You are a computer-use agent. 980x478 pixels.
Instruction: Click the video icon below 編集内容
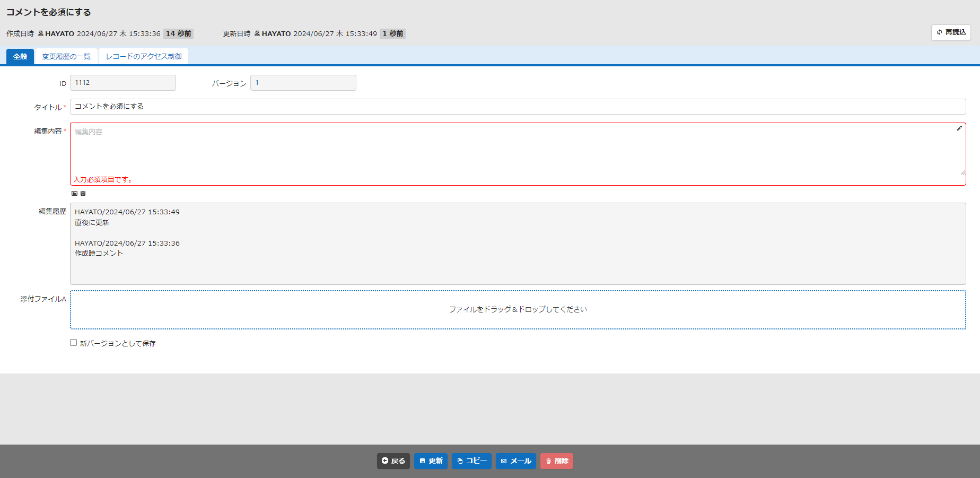pos(83,193)
